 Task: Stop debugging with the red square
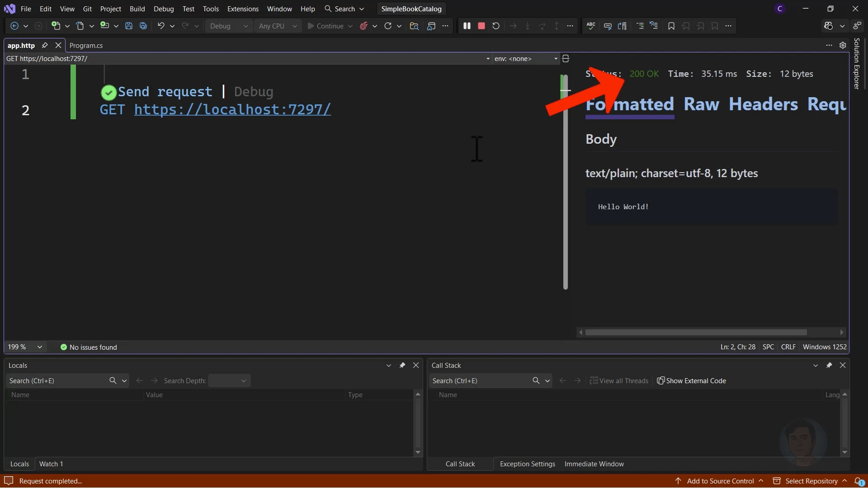pos(481,26)
